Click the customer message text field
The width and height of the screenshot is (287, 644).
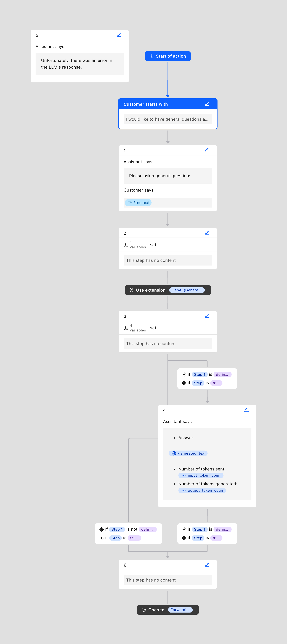coord(168,119)
